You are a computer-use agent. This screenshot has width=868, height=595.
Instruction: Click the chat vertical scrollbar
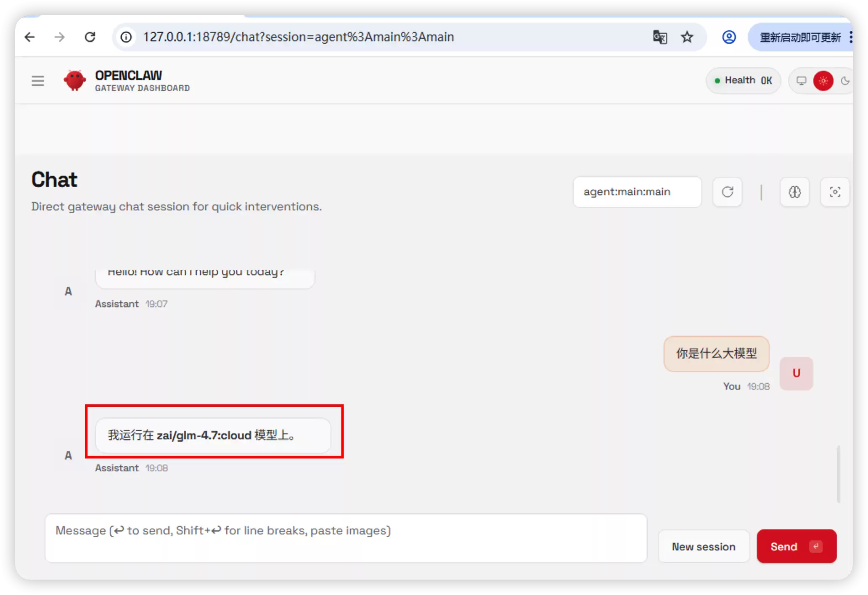coord(838,474)
